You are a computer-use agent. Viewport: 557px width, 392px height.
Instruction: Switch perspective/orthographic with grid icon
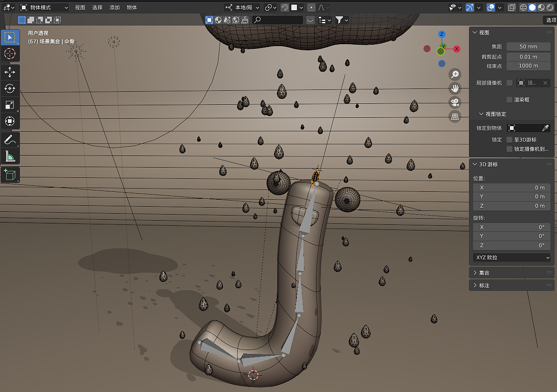coord(455,116)
